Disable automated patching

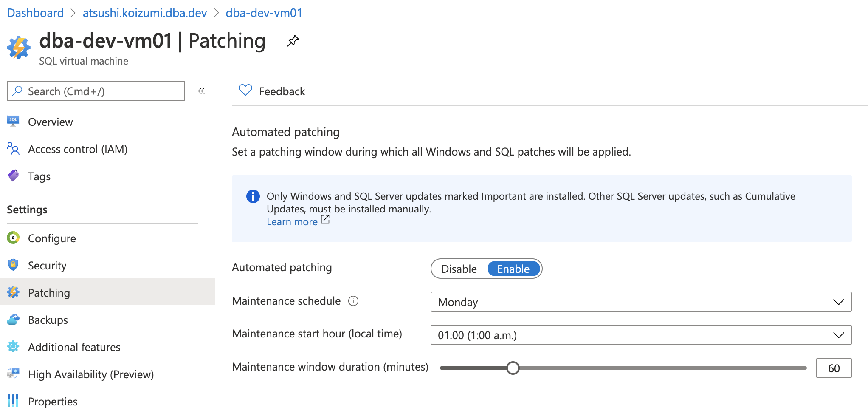pos(459,269)
